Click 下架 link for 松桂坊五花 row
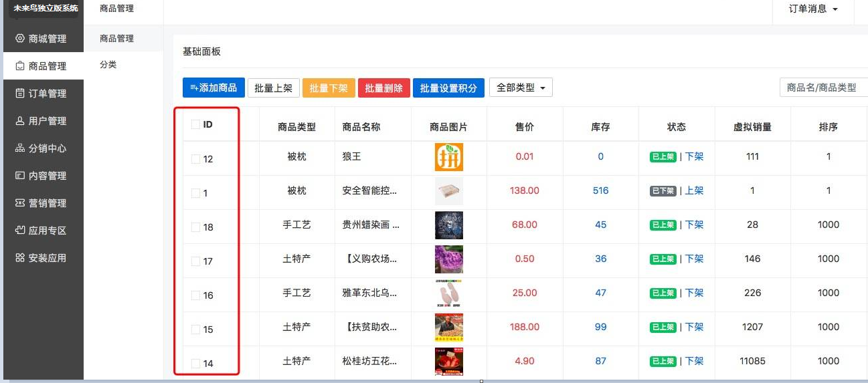The width and height of the screenshot is (868, 383). [x=694, y=361]
